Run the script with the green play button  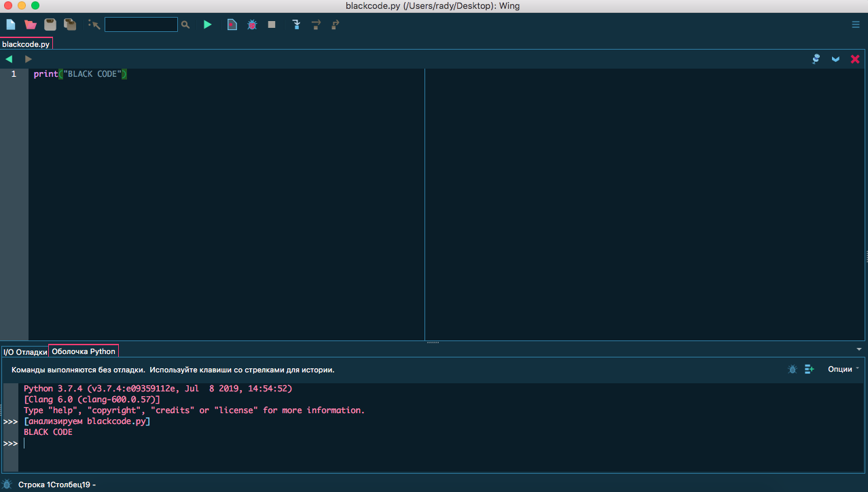click(208, 24)
